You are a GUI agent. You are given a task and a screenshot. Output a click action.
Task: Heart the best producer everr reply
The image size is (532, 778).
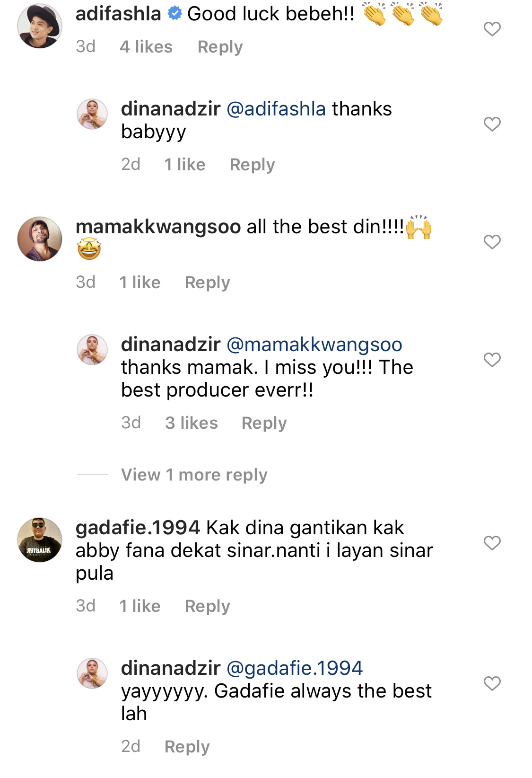[x=492, y=360]
